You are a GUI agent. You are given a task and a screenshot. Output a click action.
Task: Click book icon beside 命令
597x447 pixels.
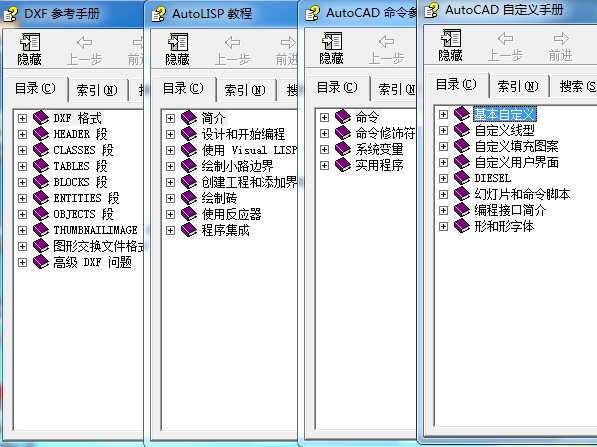343,117
